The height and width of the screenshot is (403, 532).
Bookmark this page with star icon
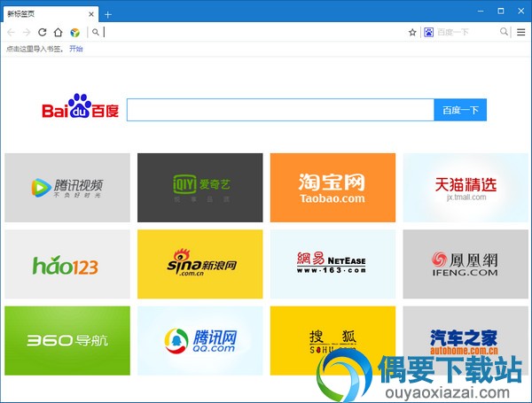[412, 33]
